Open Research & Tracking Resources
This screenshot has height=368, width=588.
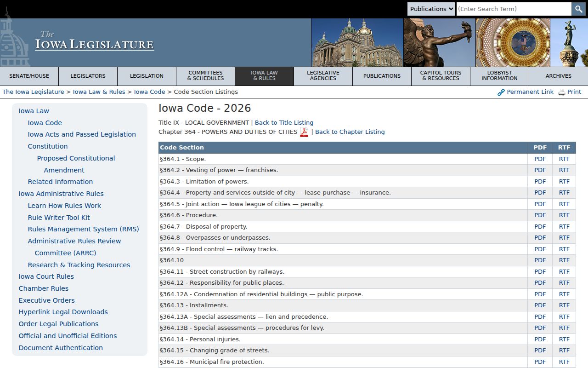(79, 265)
